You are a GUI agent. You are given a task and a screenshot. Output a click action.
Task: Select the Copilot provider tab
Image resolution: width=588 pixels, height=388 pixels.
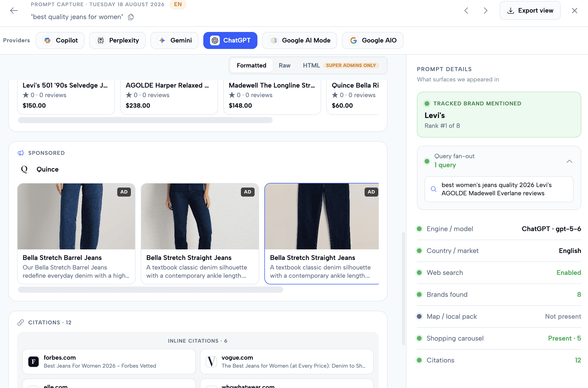(60, 40)
